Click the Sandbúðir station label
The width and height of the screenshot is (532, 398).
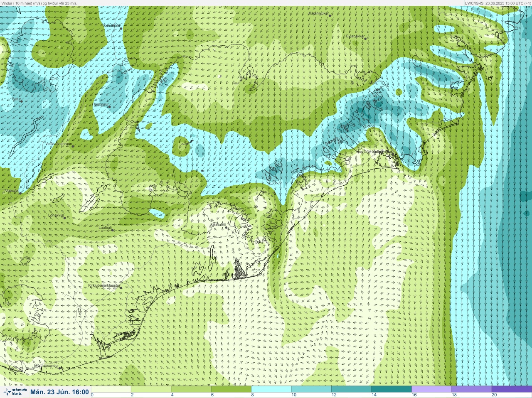[112, 26]
